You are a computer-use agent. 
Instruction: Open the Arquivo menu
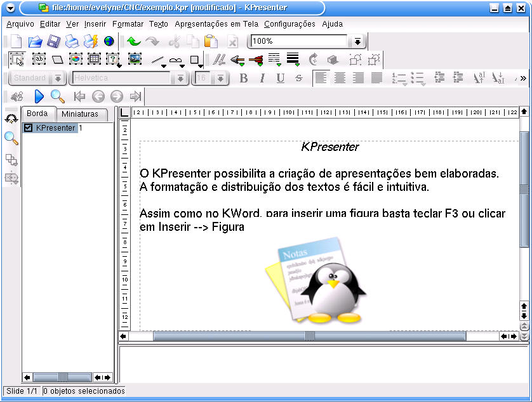tap(20, 24)
